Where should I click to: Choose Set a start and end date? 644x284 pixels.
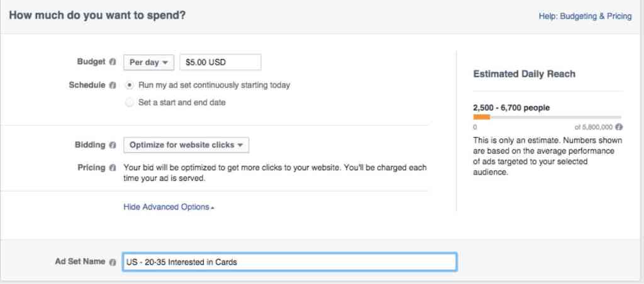[130, 102]
